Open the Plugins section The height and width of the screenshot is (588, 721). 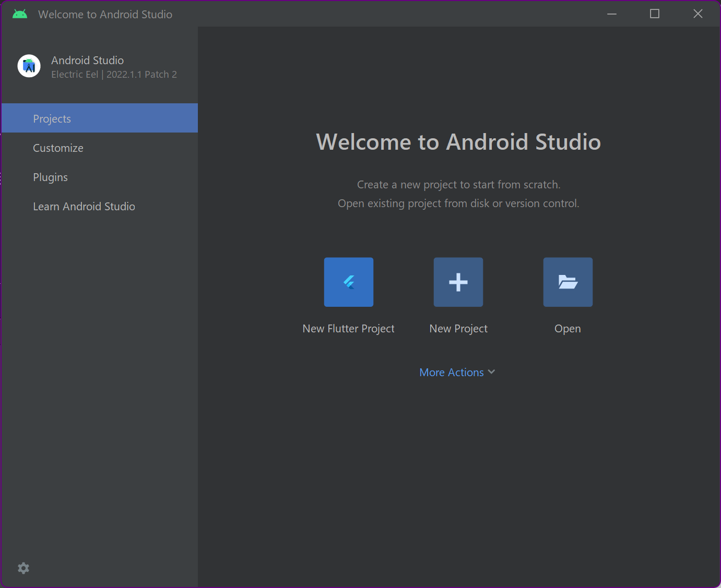50,177
